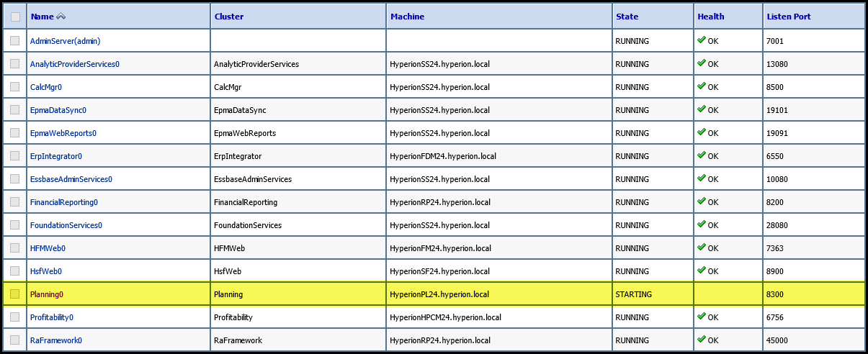
Task: Sort the table by Cluster column header
Action: click(229, 17)
